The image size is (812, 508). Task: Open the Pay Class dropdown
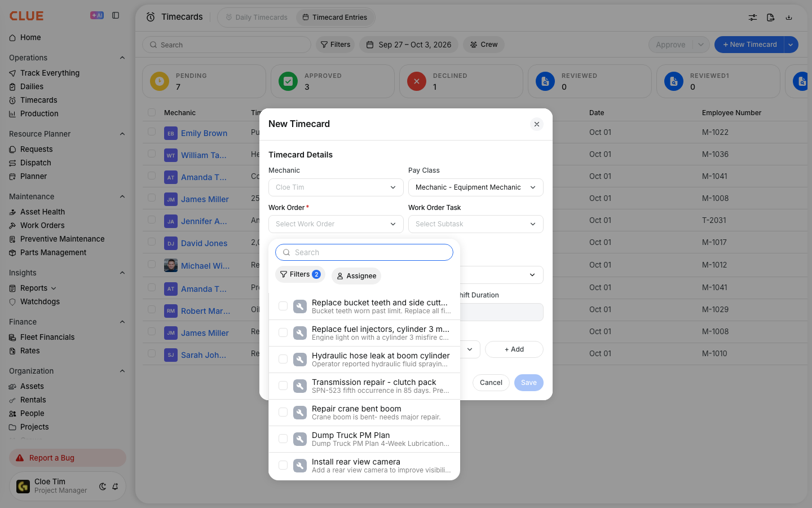[x=476, y=187]
